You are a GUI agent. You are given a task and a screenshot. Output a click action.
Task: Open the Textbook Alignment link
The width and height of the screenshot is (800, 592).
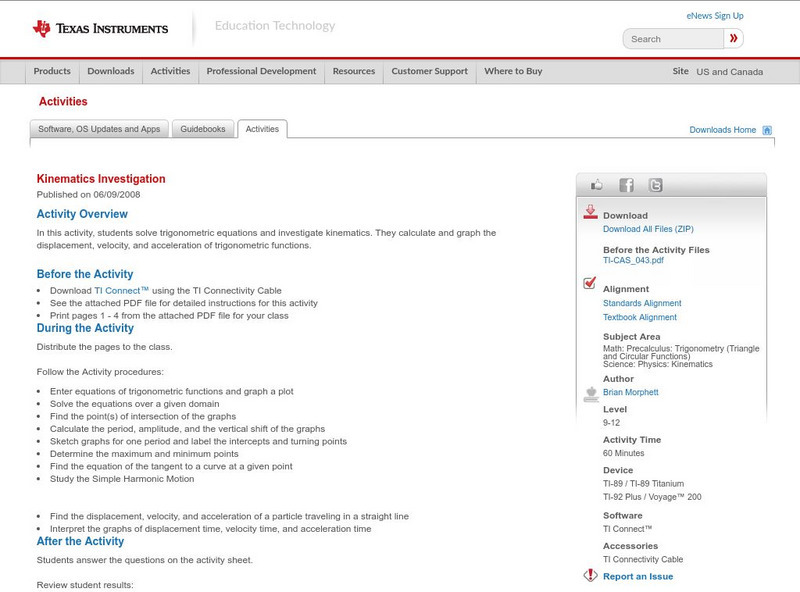[x=640, y=317]
